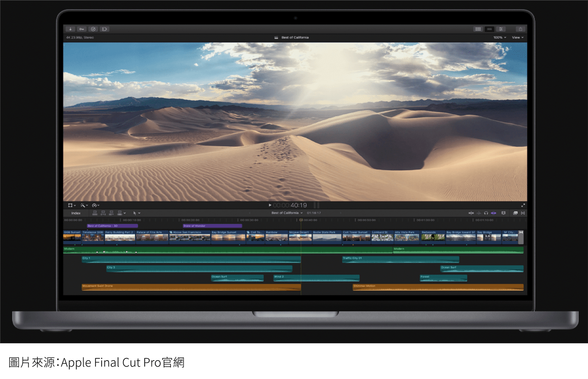
Task: Open the Select arrow tool menu
Action: pos(136,213)
